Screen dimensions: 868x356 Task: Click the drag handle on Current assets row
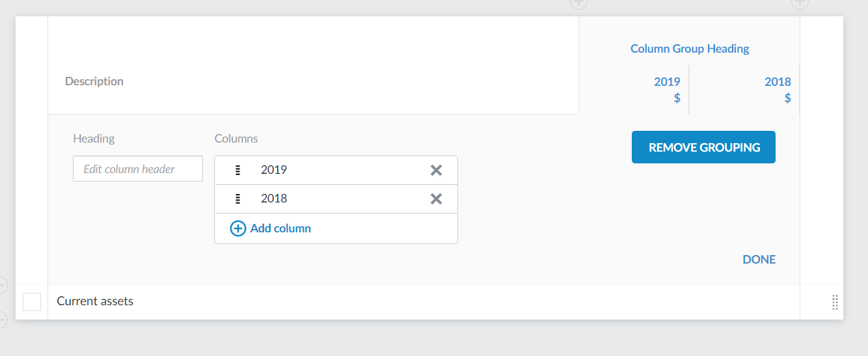tap(835, 302)
